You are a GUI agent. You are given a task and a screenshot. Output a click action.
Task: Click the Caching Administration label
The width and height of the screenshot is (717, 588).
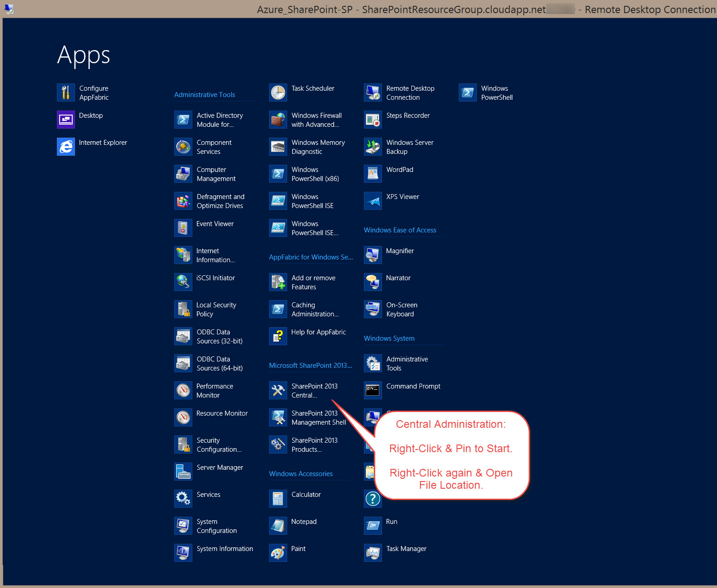pos(315,310)
